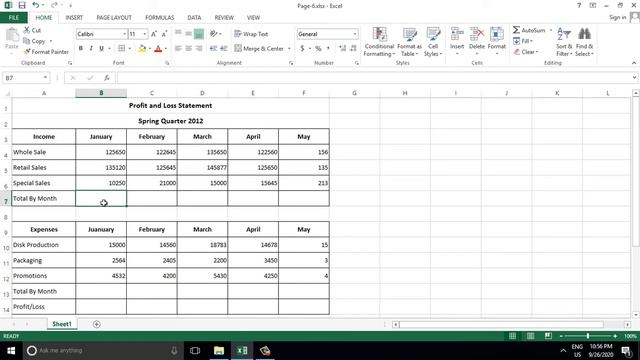
Task: Switch to the REVIEW tab
Action: [224, 18]
